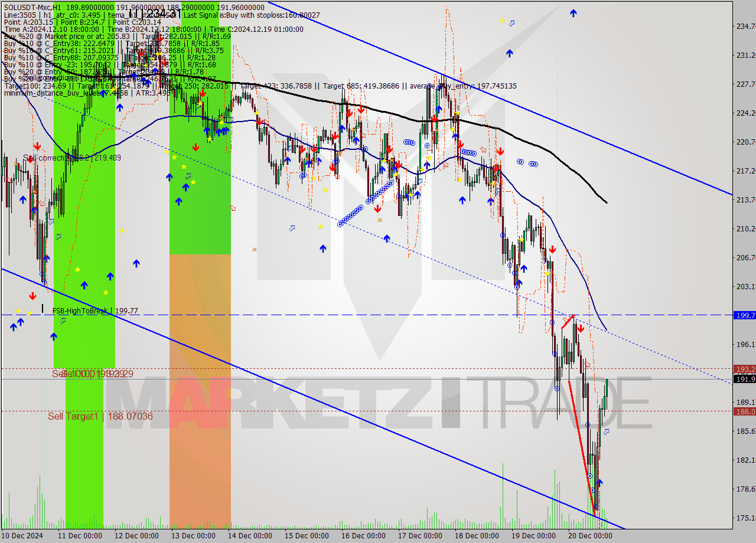Viewport: 756px width, 543px height.
Task: Click the '15 Dec 00:00' date label
Action: [x=307, y=536]
